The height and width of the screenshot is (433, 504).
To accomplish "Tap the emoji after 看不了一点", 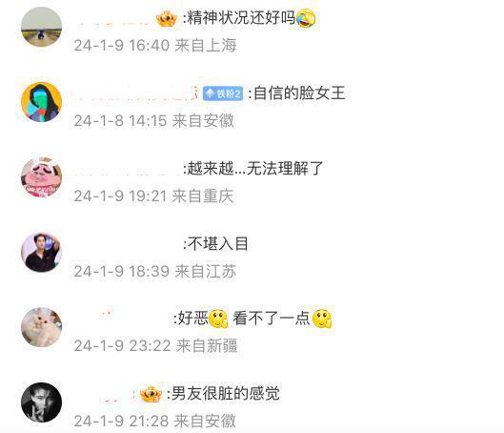I will tap(322, 319).
